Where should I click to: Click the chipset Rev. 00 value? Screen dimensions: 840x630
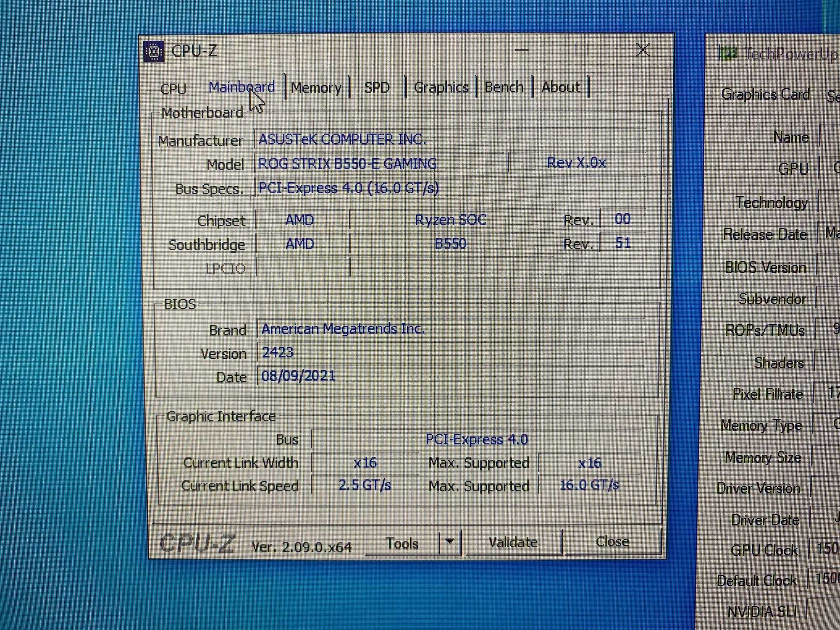point(622,219)
